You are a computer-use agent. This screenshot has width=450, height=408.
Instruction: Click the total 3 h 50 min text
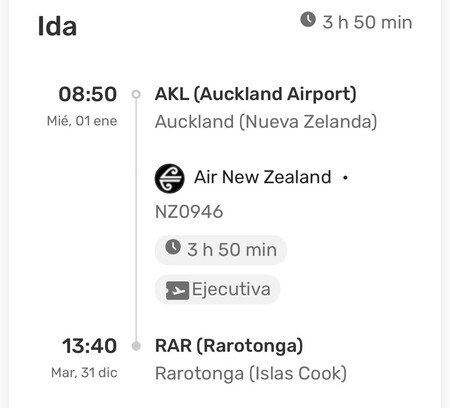point(367,22)
